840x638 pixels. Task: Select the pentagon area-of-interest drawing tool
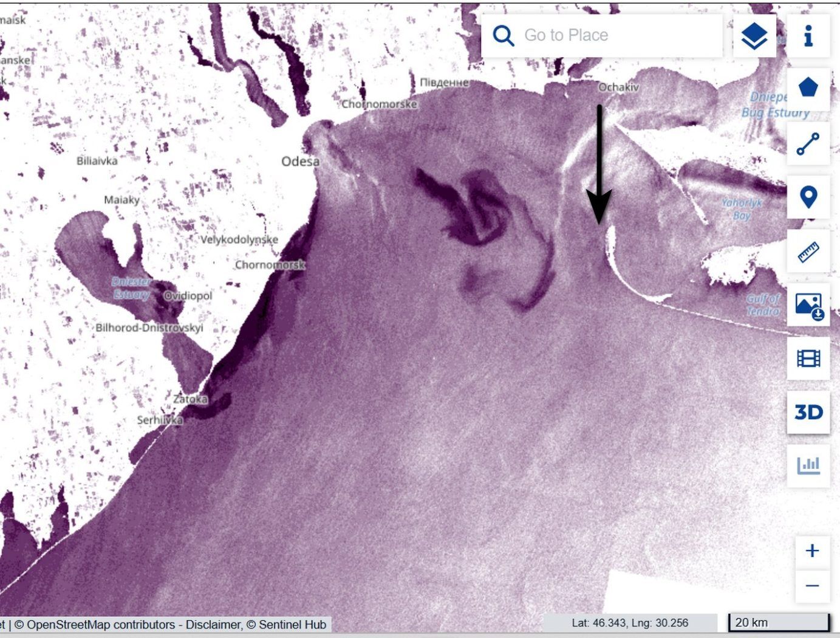(808, 89)
